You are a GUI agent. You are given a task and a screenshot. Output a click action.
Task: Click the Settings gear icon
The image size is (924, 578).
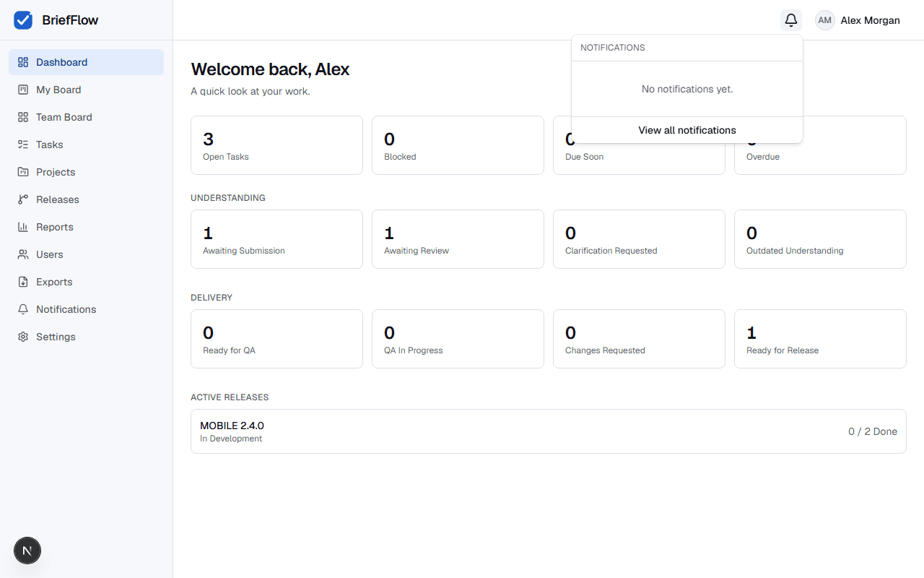click(x=23, y=337)
